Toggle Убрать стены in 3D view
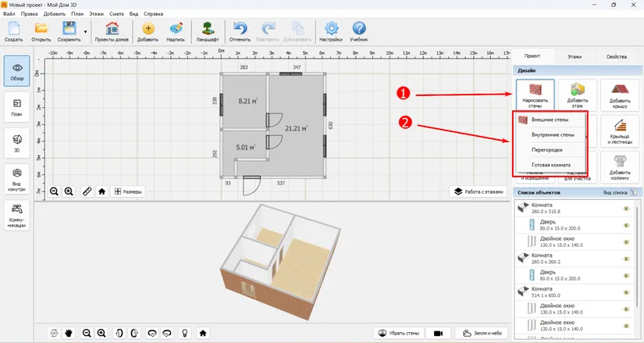 click(400, 333)
